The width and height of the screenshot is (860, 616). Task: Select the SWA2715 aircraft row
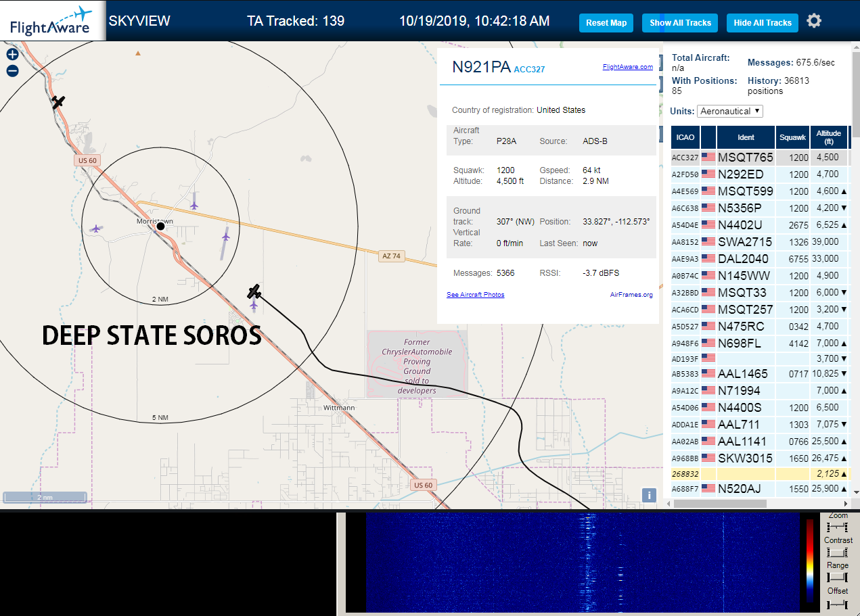[x=759, y=242]
